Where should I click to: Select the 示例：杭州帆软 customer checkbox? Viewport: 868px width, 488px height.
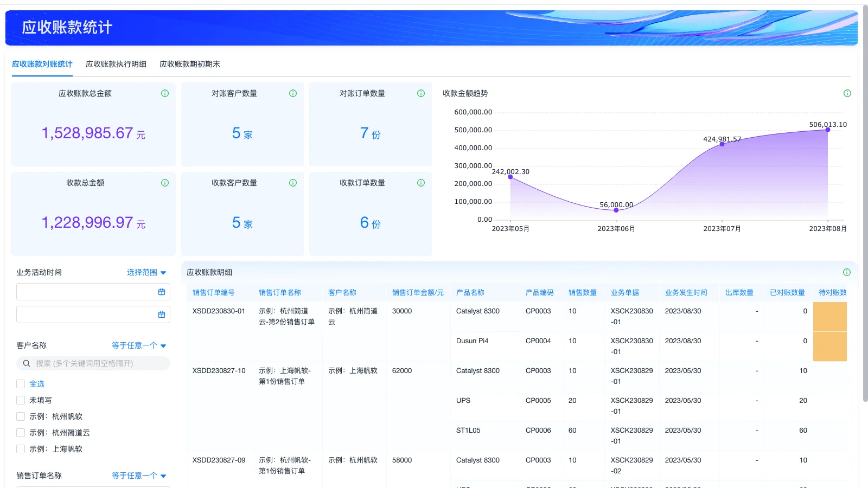(x=21, y=416)
